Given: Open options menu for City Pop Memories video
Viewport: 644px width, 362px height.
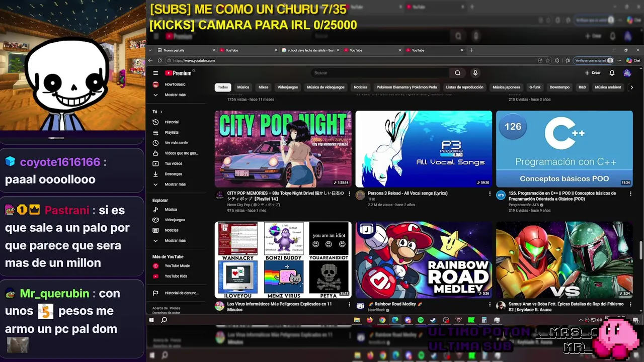Looking at the screenshot, I should point(349,194).
